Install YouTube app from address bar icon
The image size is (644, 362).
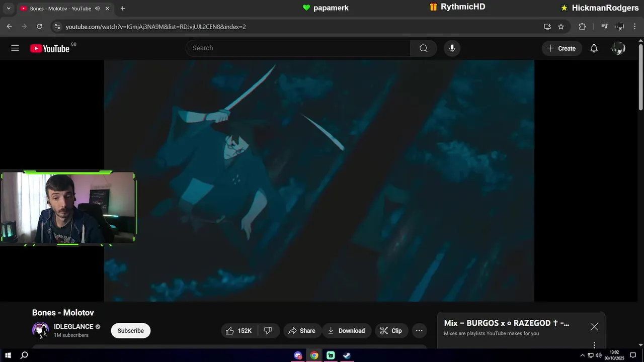click(x=547, y=26)
